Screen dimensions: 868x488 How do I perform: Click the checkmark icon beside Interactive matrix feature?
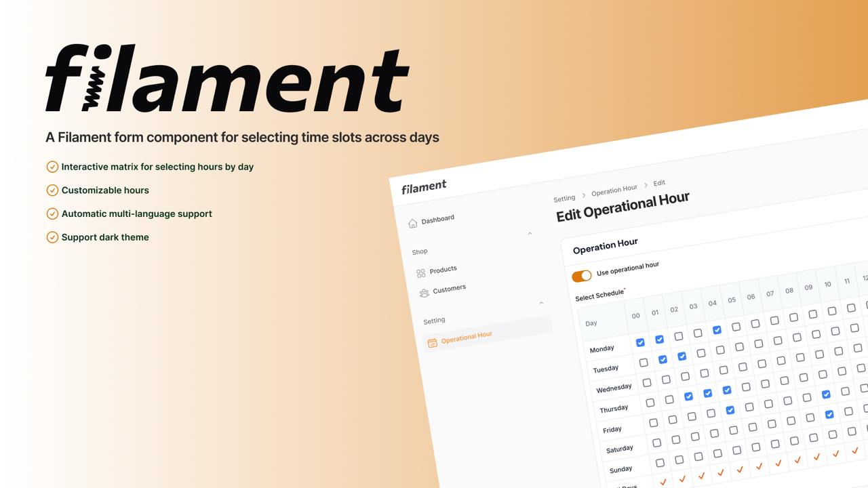(52, 167)
